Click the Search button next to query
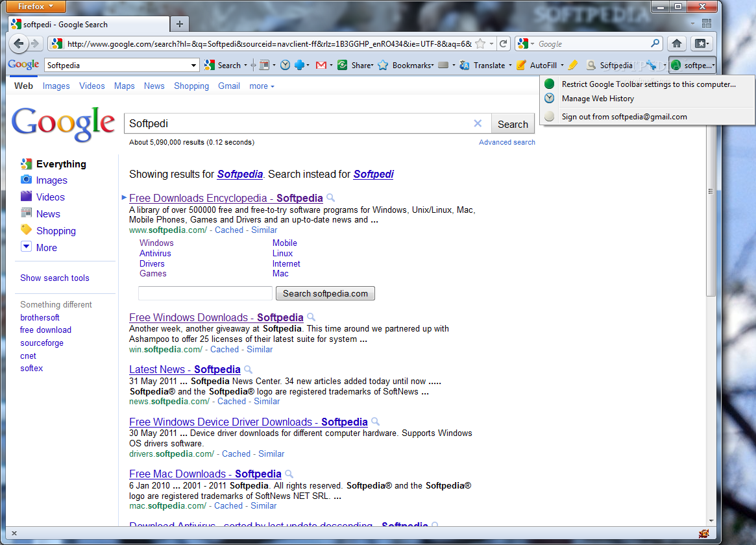The height and width of the screenshot is (545, 756). pos(513,124)
